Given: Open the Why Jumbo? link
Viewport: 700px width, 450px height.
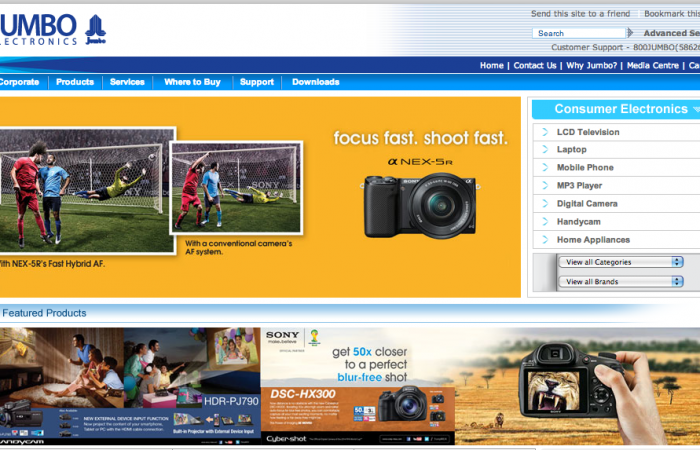Looking at the screenshot, I should [x=592, y=65].
